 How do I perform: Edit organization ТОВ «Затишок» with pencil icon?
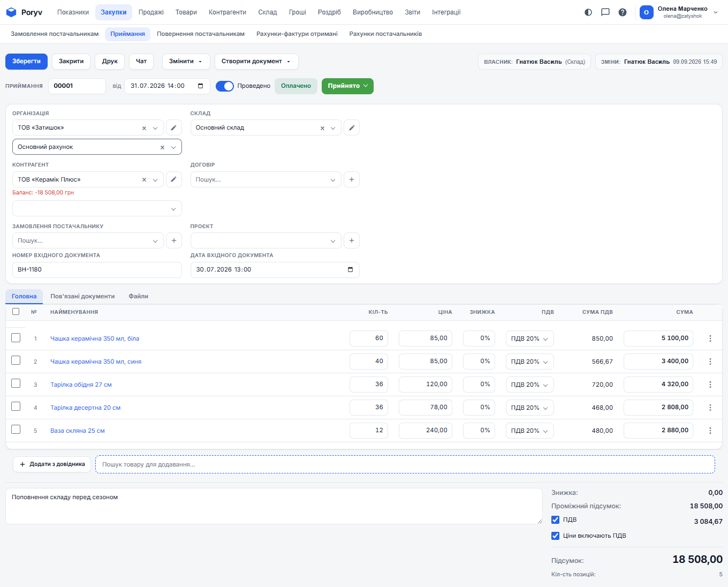point(173,127)
